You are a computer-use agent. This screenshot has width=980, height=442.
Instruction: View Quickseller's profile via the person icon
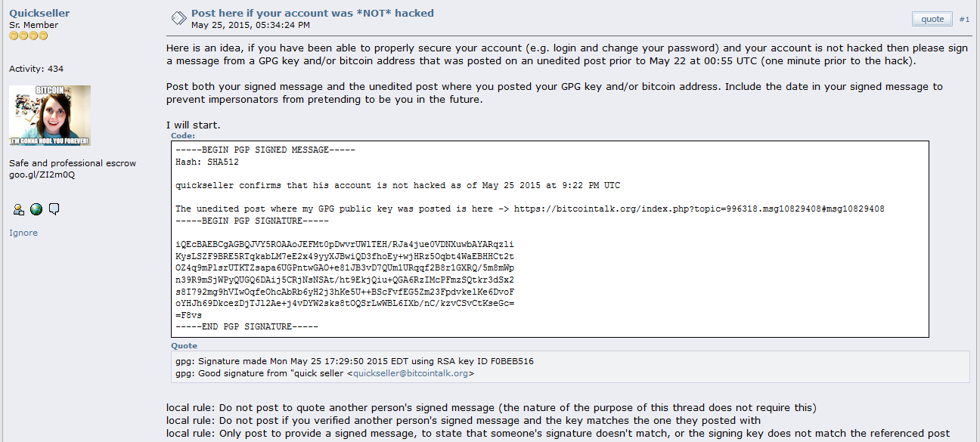coord(20,210)
